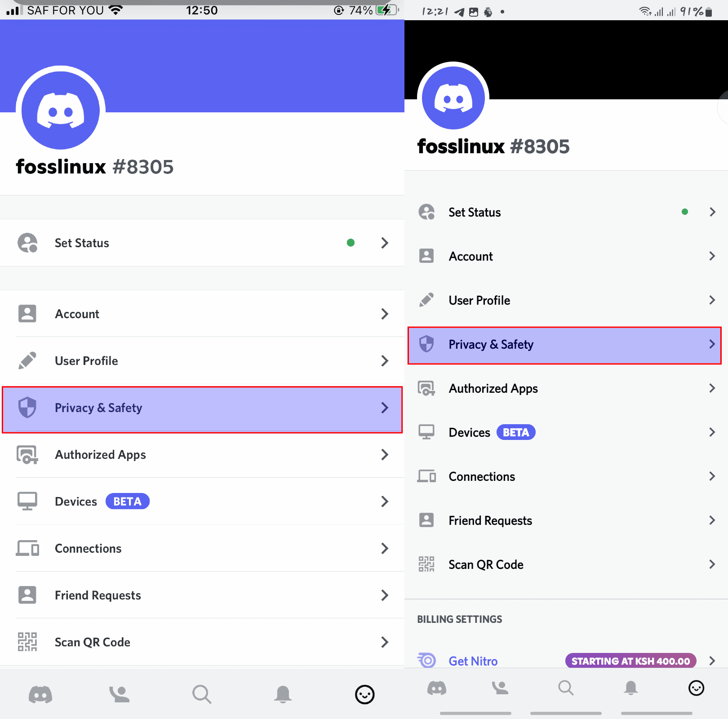The height and width of the screenshot is (719, 728).
Task: Tap the BETA badge in left screen
Action: (128, 501)
